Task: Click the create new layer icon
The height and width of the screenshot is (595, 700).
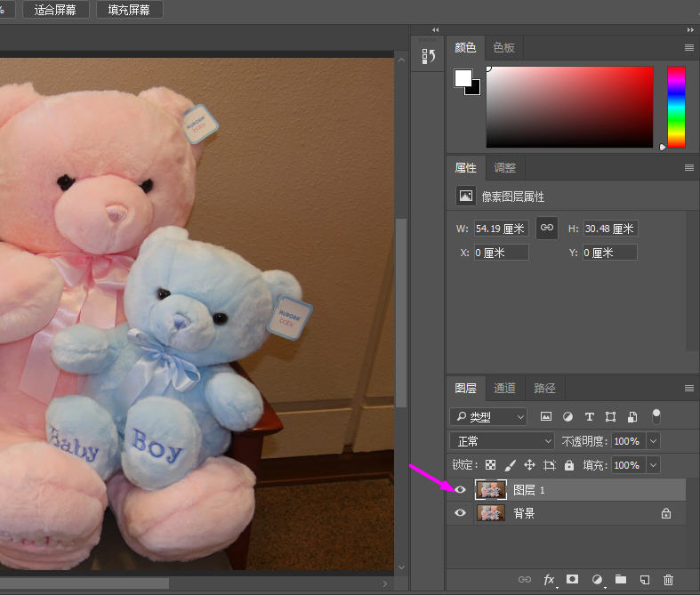Action: pyautogui.click(x=645, y=580)
